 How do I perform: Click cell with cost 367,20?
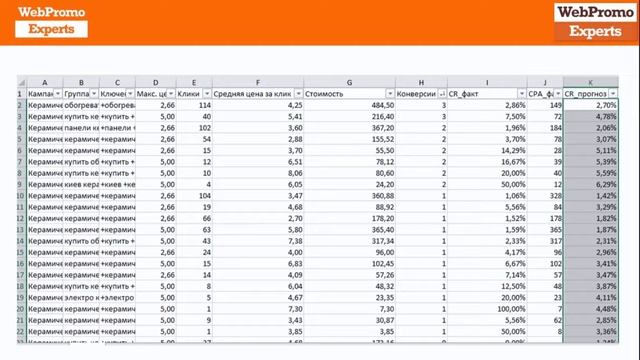349,128
